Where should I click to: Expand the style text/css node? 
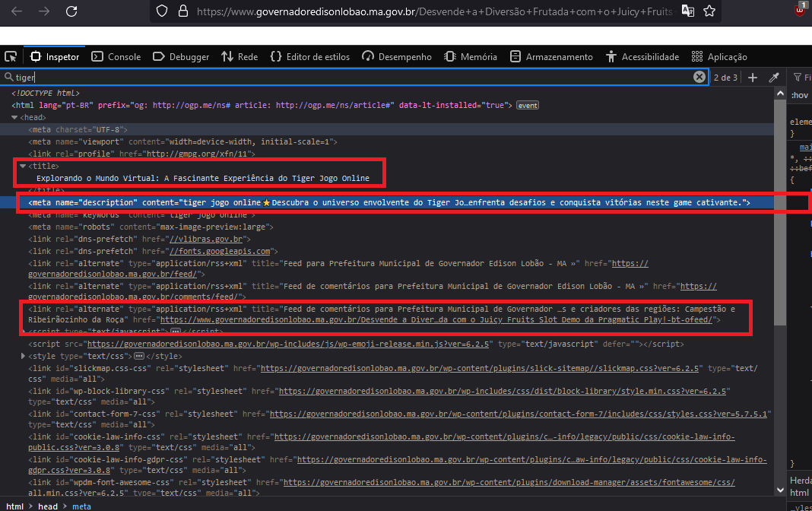[x=23, y=356]
